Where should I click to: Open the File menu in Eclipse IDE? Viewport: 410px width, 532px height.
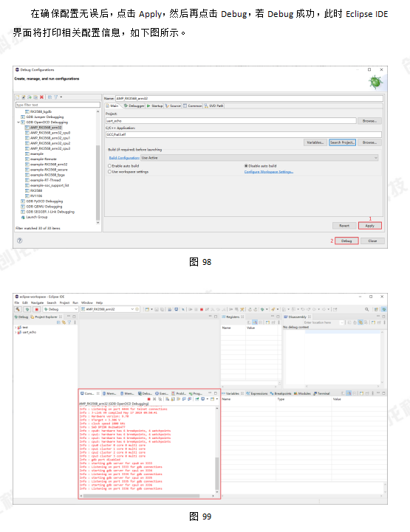pyautogui.click(x=17, y=303)
